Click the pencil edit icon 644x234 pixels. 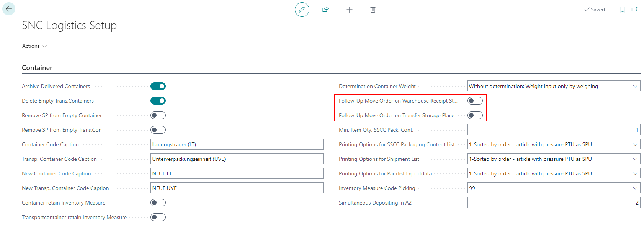pos(302,10)
